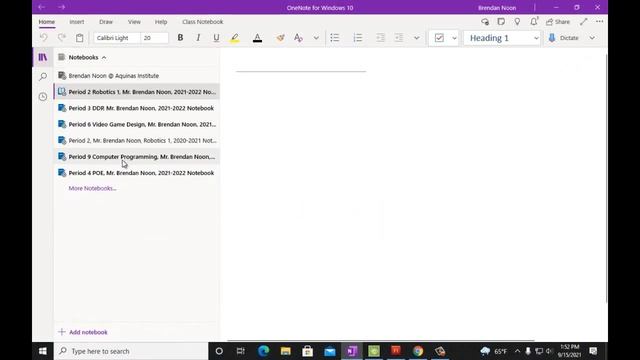
Task: Open Period 2 Robotics 1 2020-2021 notebook
Action: pyautogui.click(x=137, y=140)
